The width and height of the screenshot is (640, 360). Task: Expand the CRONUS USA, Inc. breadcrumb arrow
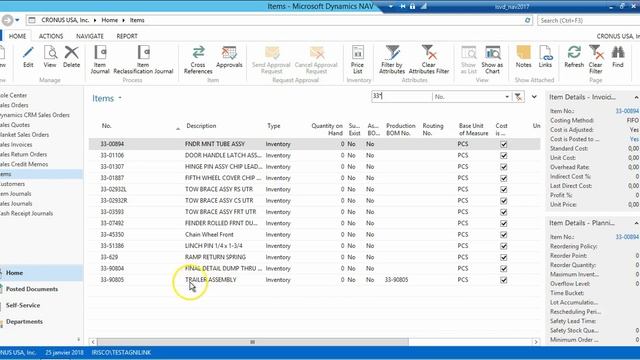pyautogui.click(x=95, y=20)
